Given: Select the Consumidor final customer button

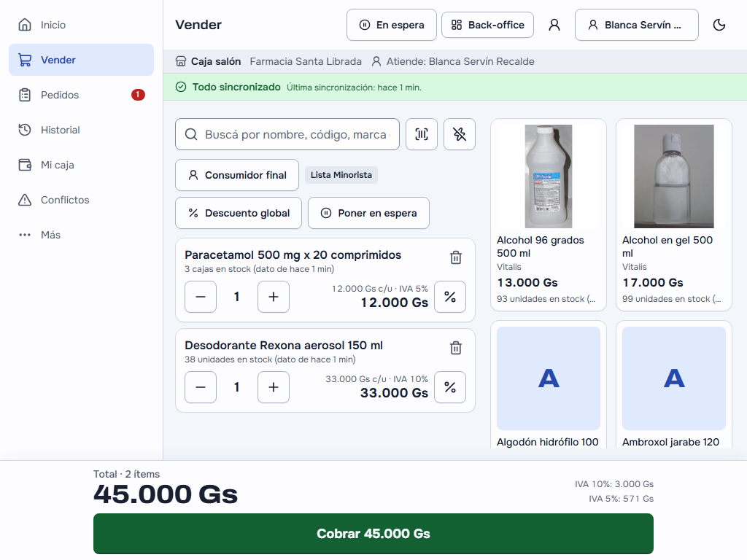Looking at the screenshot, I should 237,175.
